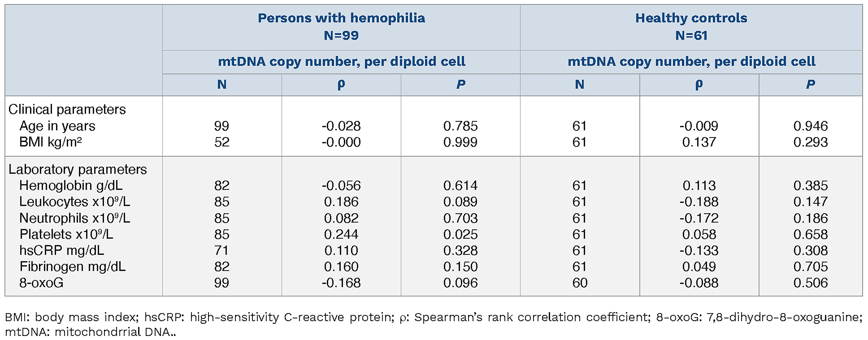Click the 'Fibrinogen mg/dL' row label
The width and height of the screenshot is (868, 340).
72,267
